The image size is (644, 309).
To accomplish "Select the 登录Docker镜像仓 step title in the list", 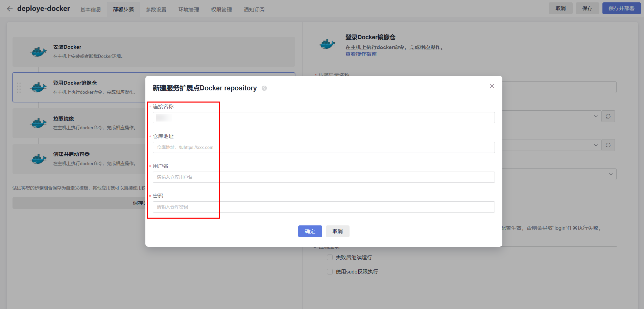I will (75, 83).
